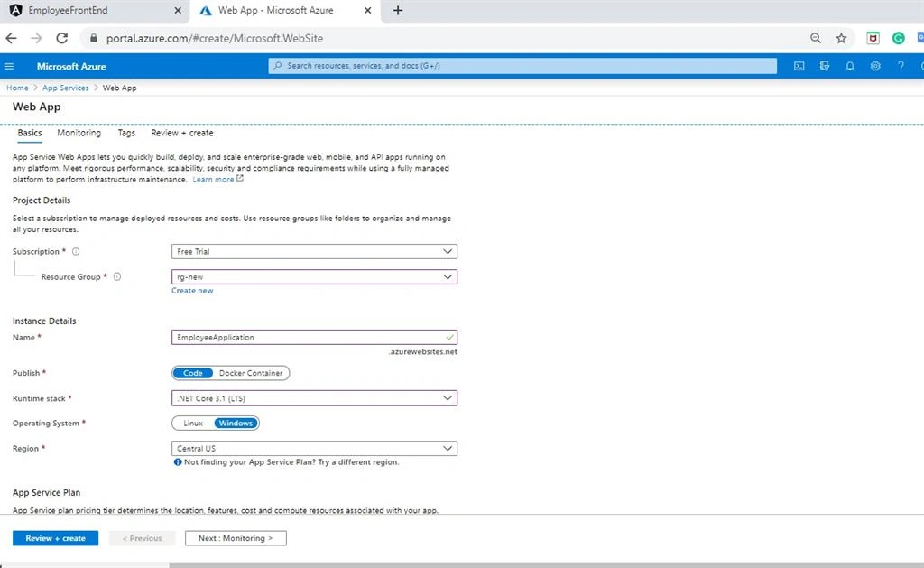The width and height of the screenshot is (924, 568).
Task: Switch to the Basics tab
Action: tap(30, 133)
